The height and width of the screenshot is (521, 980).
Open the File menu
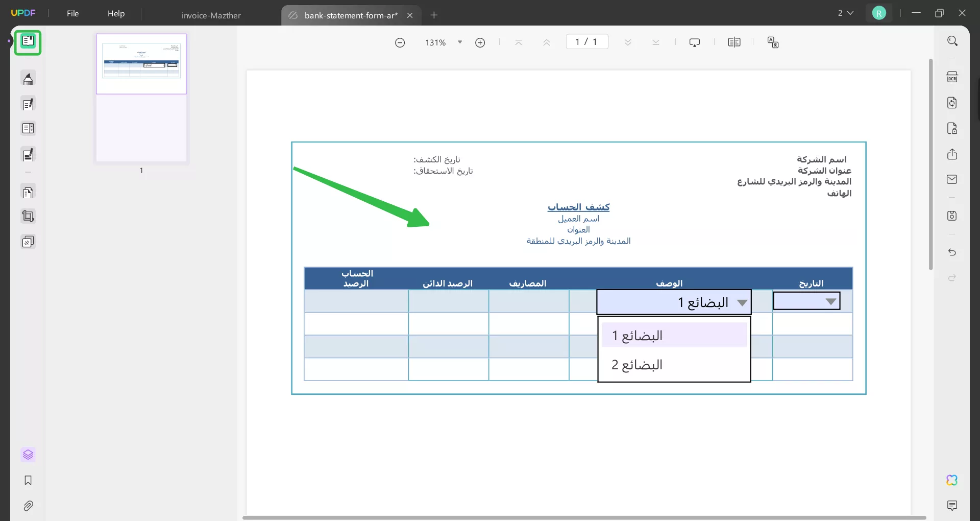point(73,13)
